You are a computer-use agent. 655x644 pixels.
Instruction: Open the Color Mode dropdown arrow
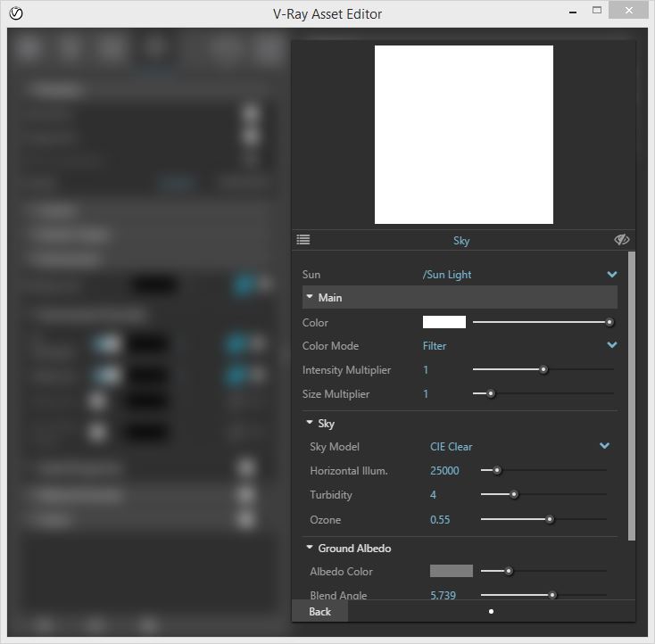click(612, 345)
